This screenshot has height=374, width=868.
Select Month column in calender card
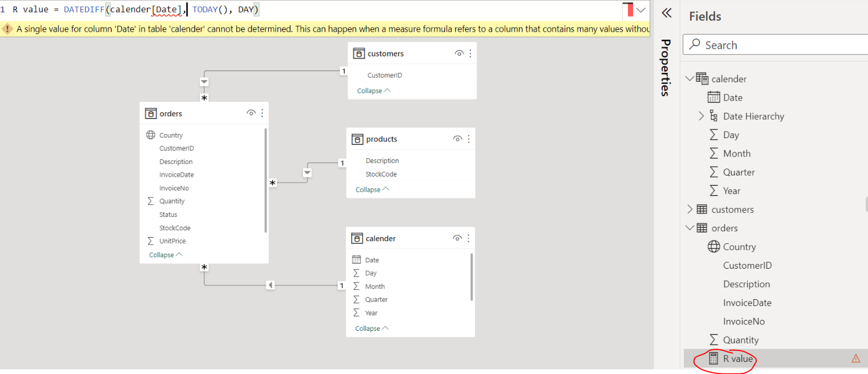375,287
